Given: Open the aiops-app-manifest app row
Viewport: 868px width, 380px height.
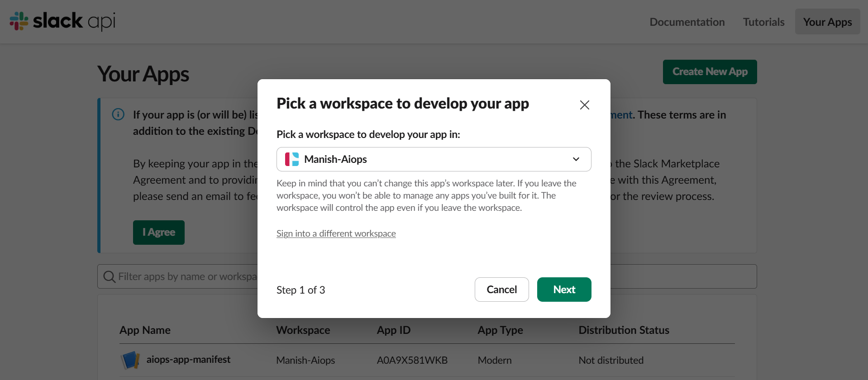Looking at the screenshot, I should pos(427,360).
